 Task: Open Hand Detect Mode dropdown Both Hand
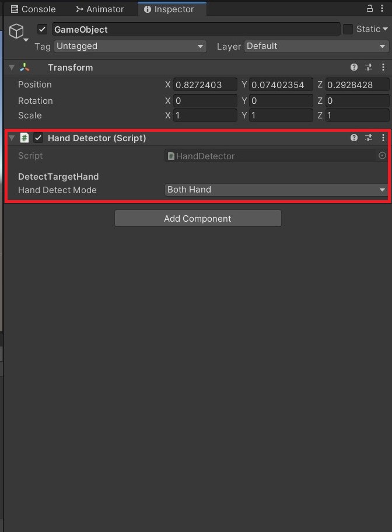(276, 190)
